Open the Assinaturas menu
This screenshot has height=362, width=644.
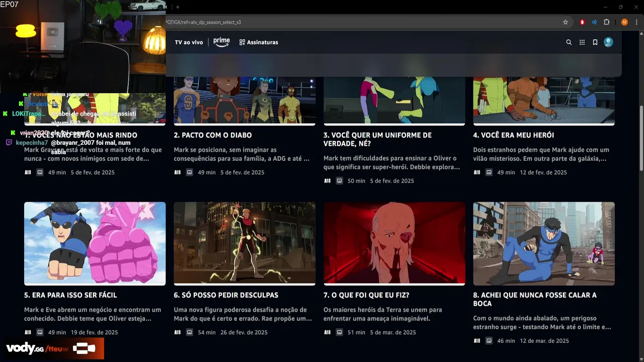coord(259,42)
